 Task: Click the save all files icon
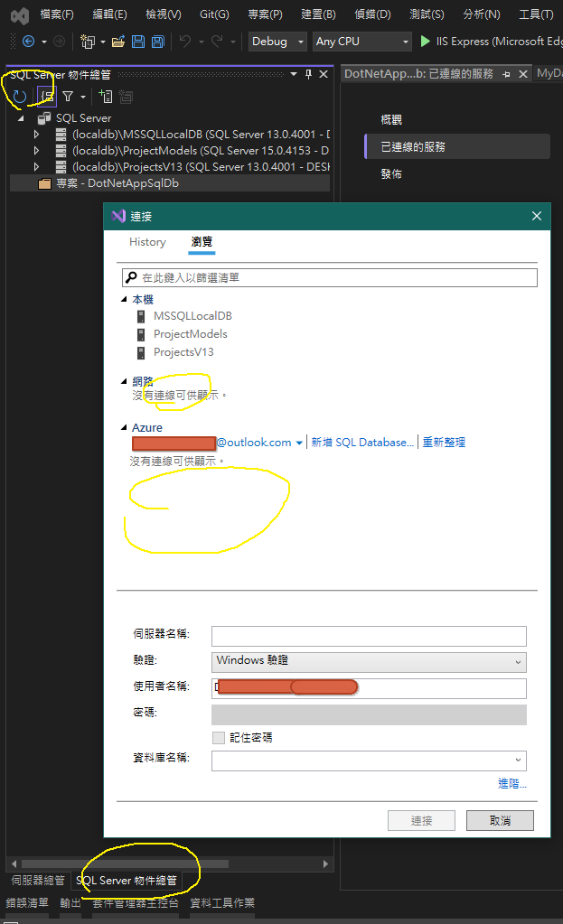point(157,42)
